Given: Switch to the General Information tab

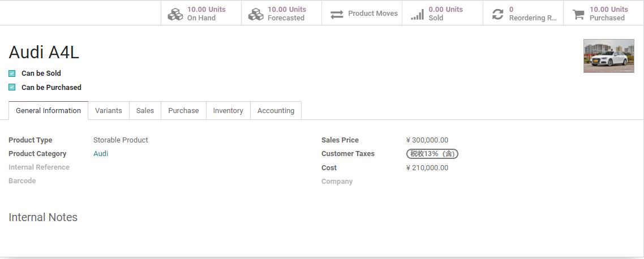Looking at the screenshot, I should tap(49, 110).
